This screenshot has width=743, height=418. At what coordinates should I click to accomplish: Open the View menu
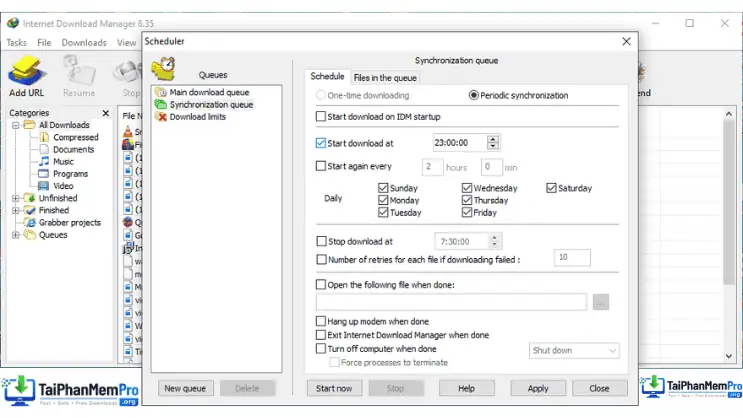127,43
